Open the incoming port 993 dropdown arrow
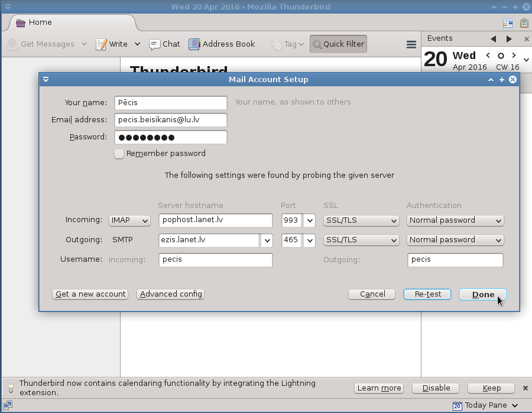This screenshot has width=532, height=413. (309, 221)
